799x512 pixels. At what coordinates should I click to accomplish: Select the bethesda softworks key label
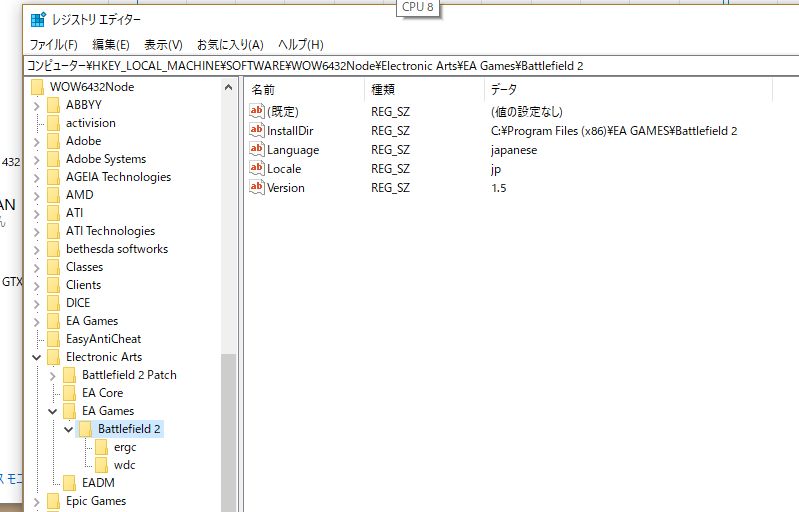click(117, 249)
